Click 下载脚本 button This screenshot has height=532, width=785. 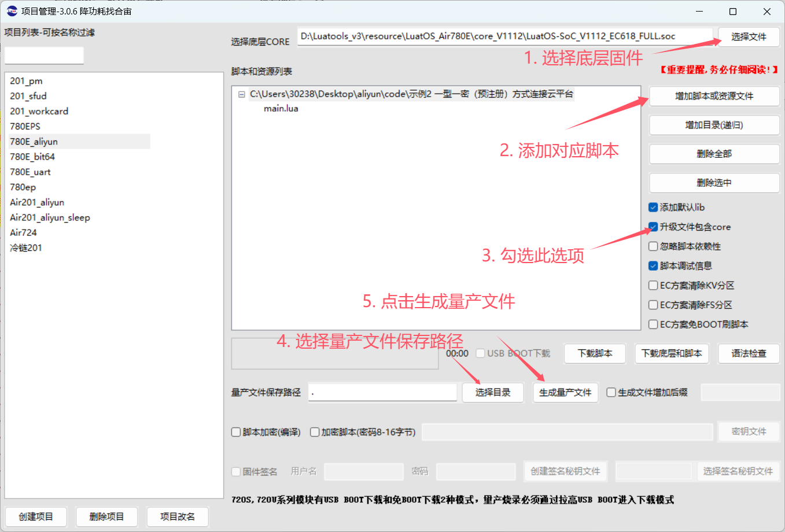click(595, 353)
